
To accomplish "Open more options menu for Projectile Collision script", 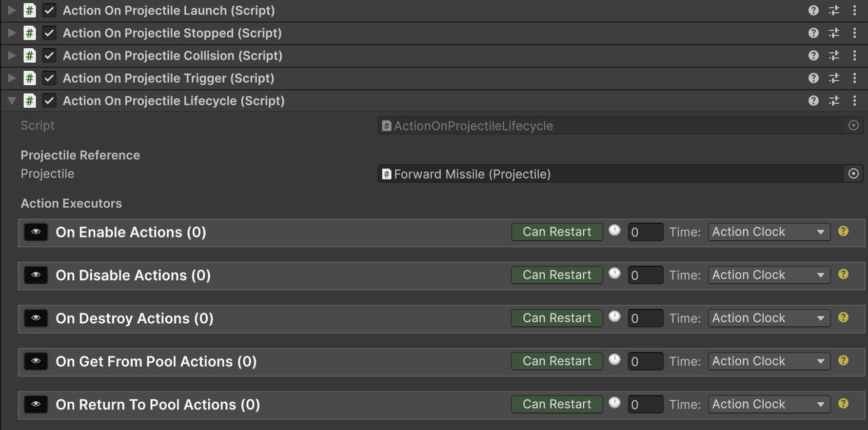I will [855, 55].
